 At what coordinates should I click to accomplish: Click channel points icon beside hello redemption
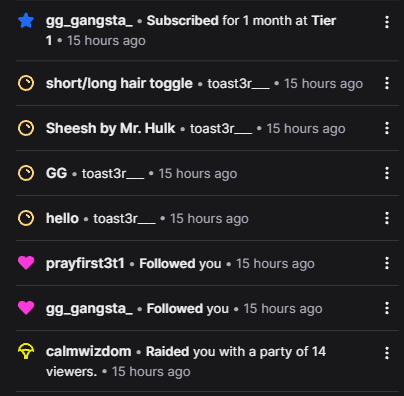[26, 218]
